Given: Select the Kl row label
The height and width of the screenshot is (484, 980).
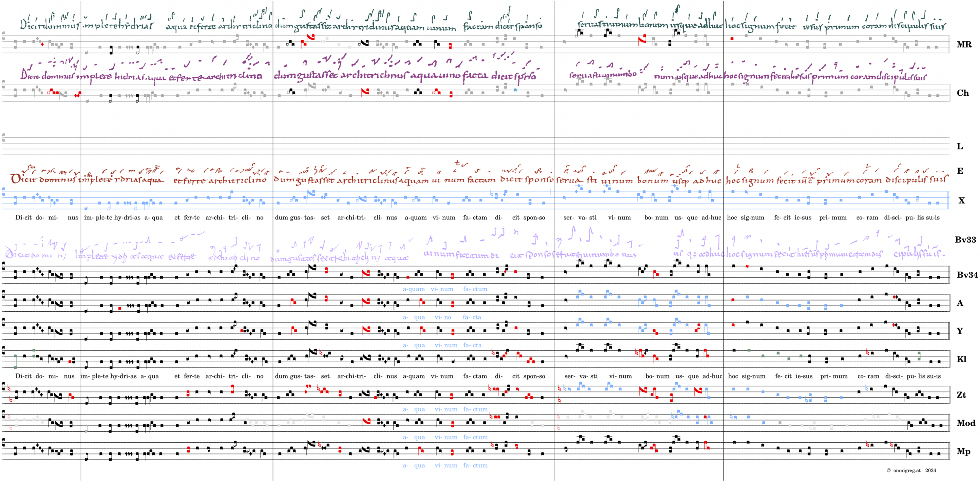Looking at the screenshot, I should [x=961, y=359].
